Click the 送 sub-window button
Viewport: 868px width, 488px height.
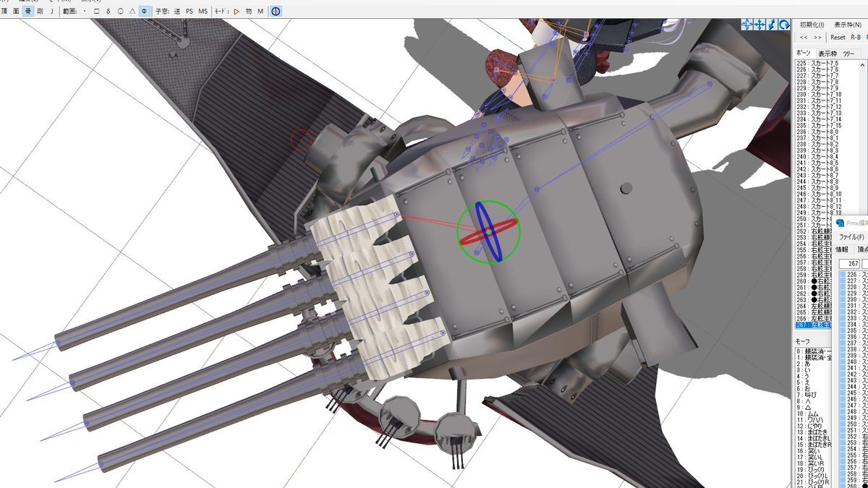pos(176,12)
